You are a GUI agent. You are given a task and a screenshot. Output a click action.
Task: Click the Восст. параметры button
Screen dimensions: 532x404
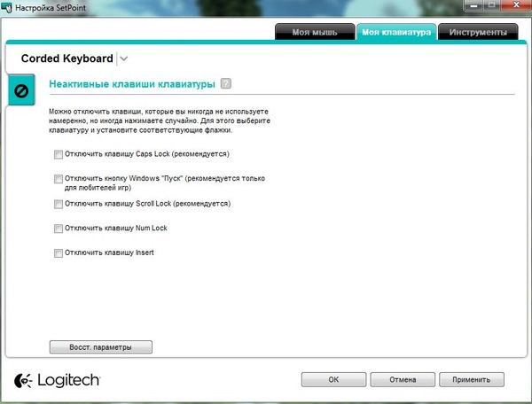101,347
